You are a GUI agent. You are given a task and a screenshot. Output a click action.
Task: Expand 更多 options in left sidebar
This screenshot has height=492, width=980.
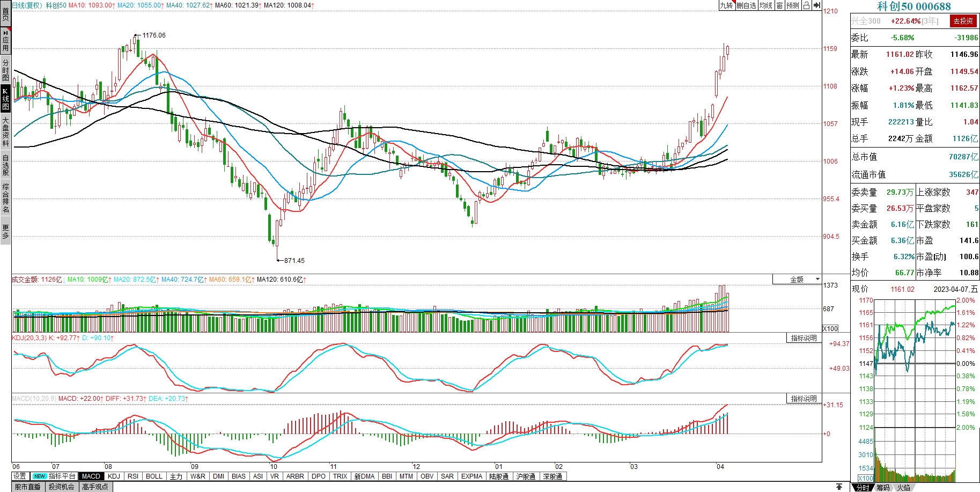[5, 232]
